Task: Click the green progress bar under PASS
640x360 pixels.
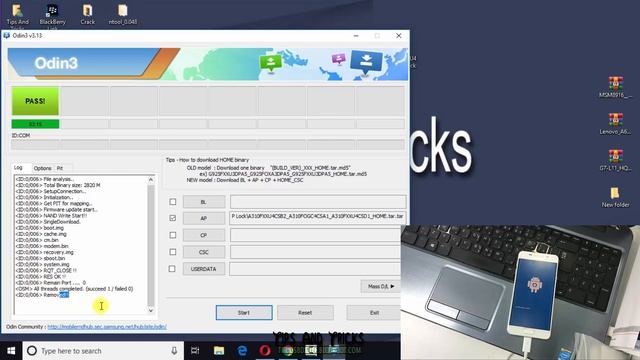Action: [x=35, y=124]
